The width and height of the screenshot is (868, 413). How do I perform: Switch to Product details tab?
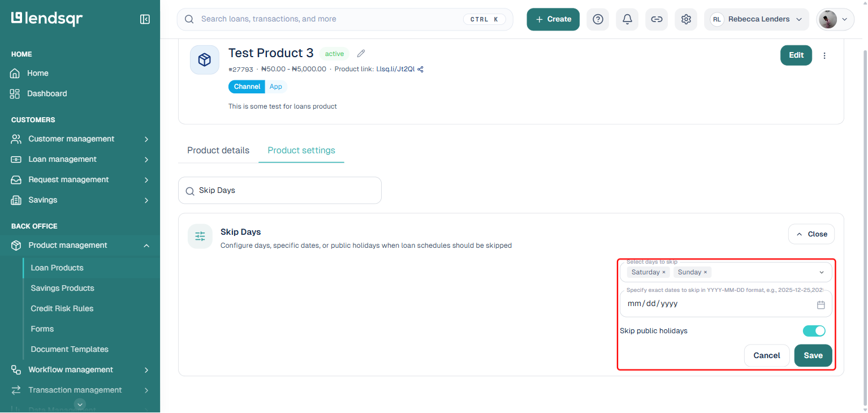218,150
